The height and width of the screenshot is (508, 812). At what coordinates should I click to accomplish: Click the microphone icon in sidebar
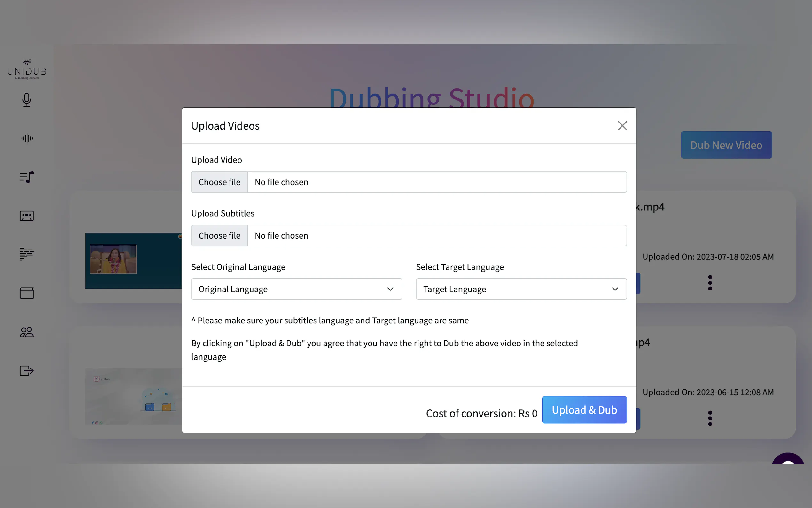pos(27,100)
